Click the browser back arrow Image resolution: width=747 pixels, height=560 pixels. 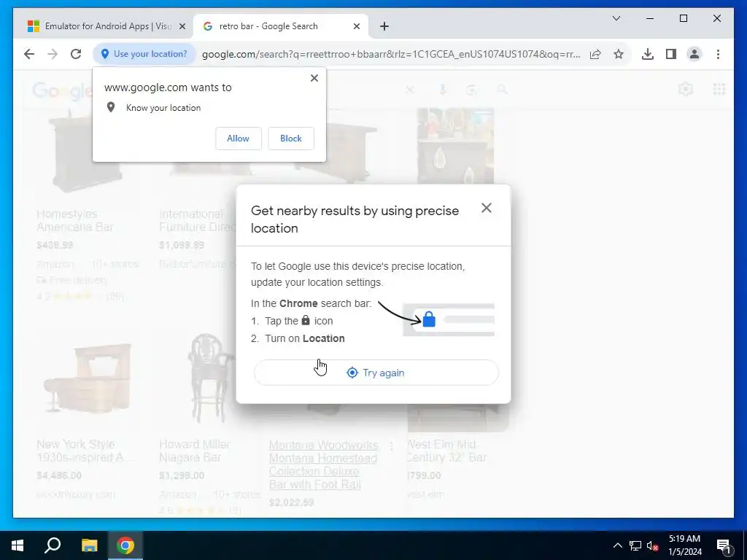(x=29, y=54)
